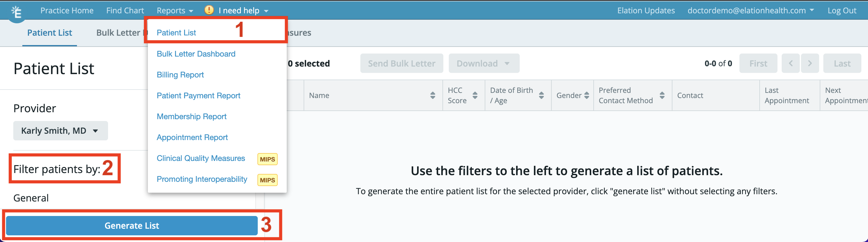Click the Generate List button
This screenshot has width=868, height=242.
[132, 225]
